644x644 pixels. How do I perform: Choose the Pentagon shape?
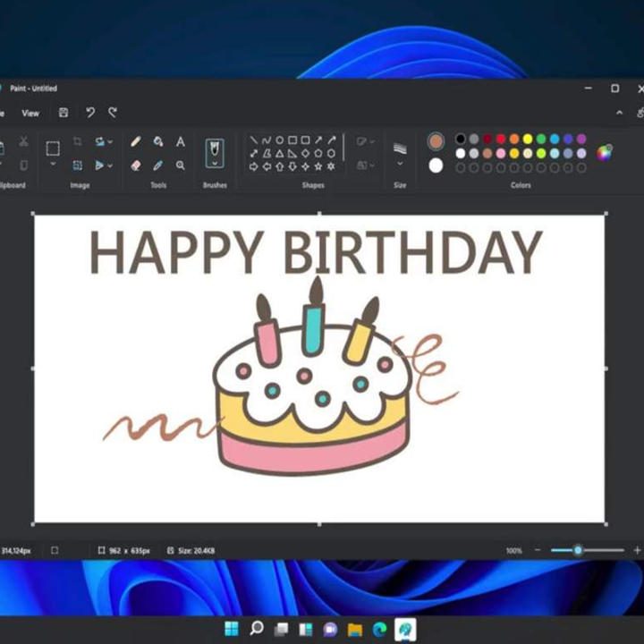pyautogui.click(x=318, y=153)
